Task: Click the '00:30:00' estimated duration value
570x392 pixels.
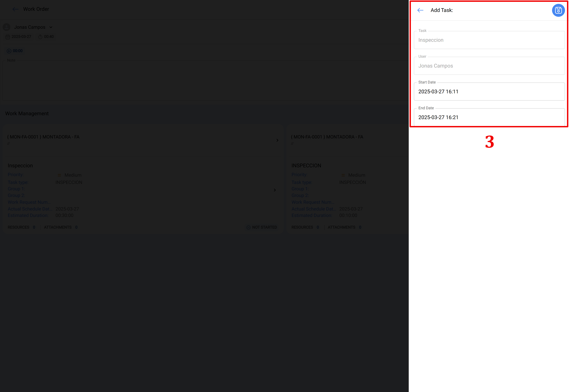Action: 64,215
